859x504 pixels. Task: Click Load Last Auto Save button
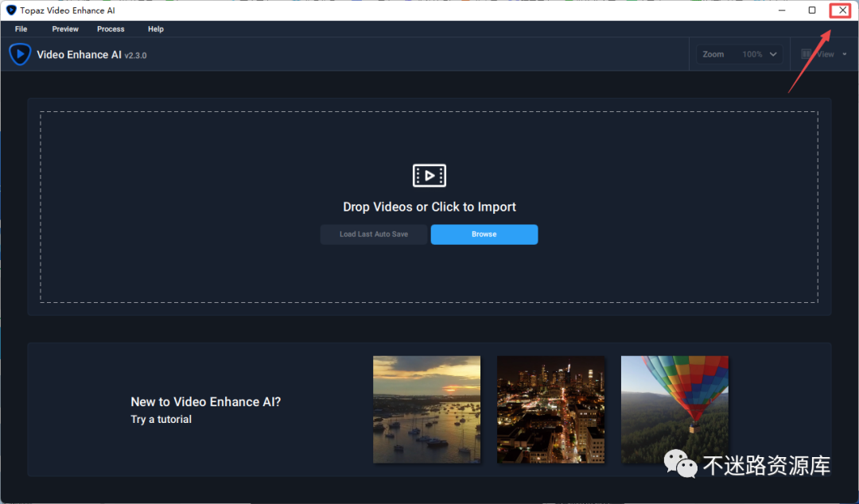click(x=374, y=235)
